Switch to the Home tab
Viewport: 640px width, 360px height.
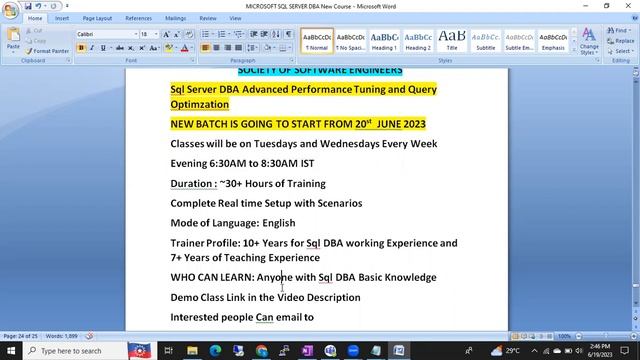(35, 18)
